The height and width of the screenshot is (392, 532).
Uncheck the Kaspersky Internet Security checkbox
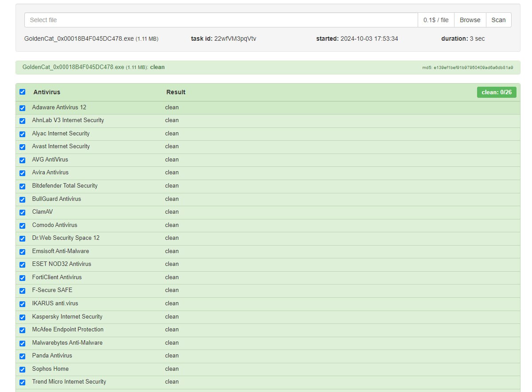click(23, 317)
